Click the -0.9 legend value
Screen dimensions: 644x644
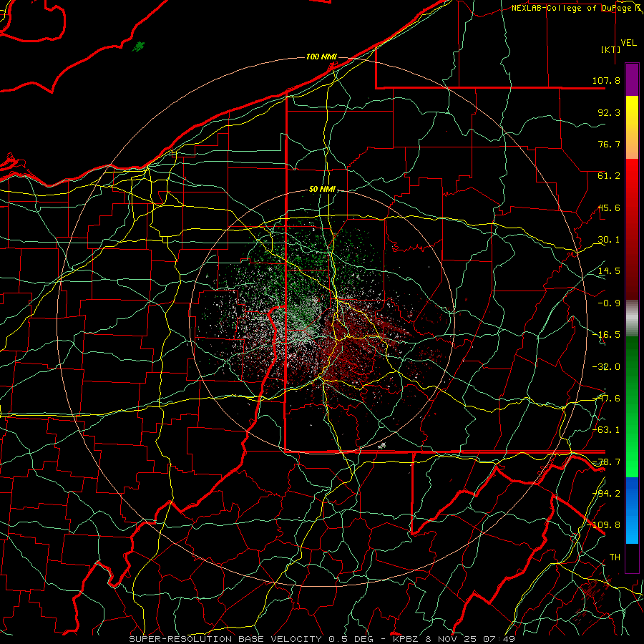[609, 303]
